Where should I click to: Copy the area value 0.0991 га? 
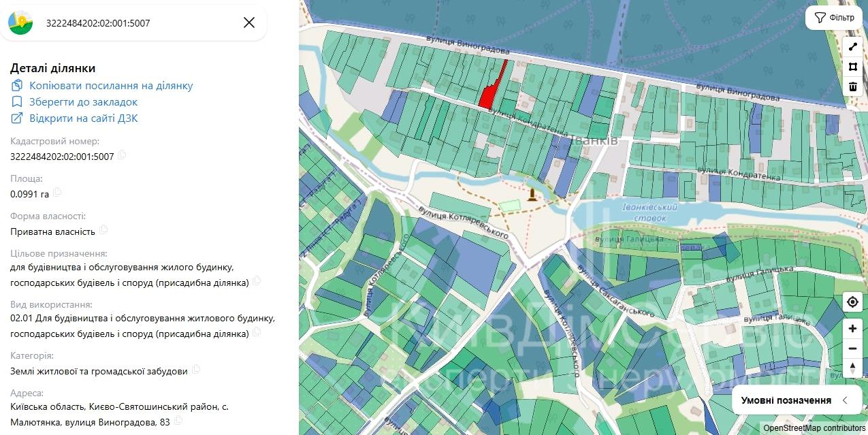[57, 193]
